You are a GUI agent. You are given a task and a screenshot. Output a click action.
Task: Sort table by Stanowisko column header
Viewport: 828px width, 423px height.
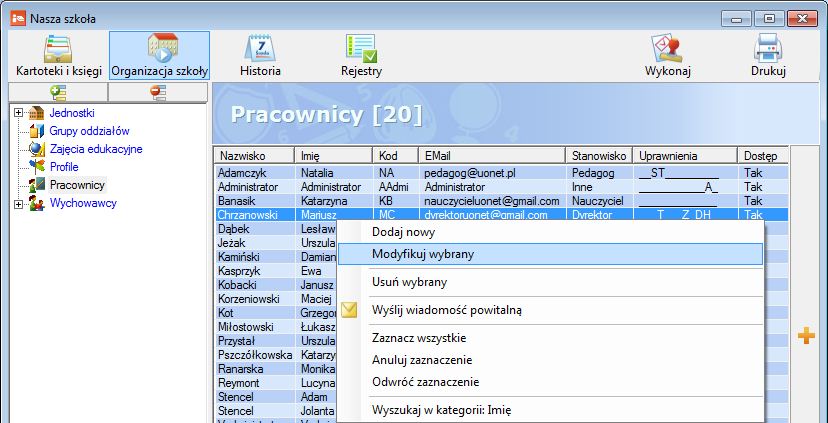click(x=599, y=156)
